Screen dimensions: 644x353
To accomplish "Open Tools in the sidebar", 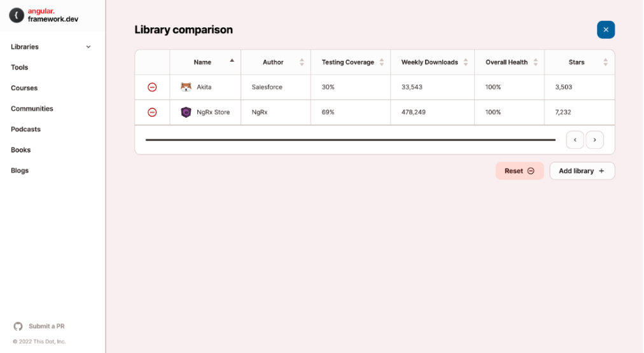I will tap(19, 67).
